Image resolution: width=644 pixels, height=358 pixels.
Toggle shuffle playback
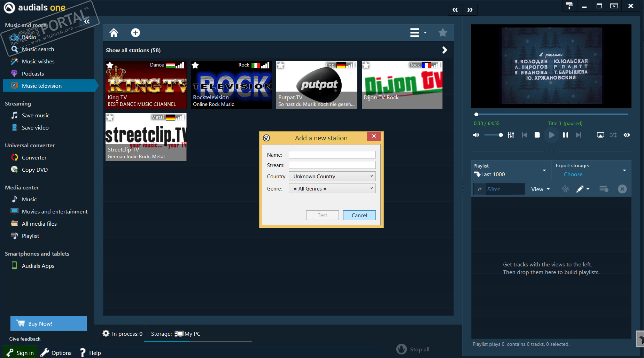tap(613, 135)
